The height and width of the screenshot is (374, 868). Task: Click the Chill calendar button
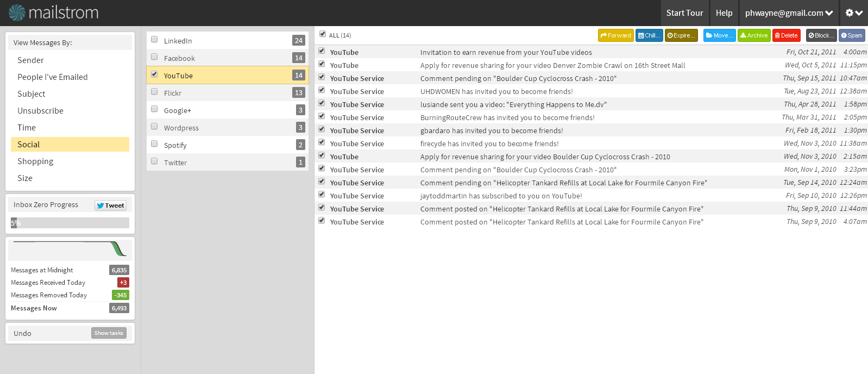click(649, 35)
